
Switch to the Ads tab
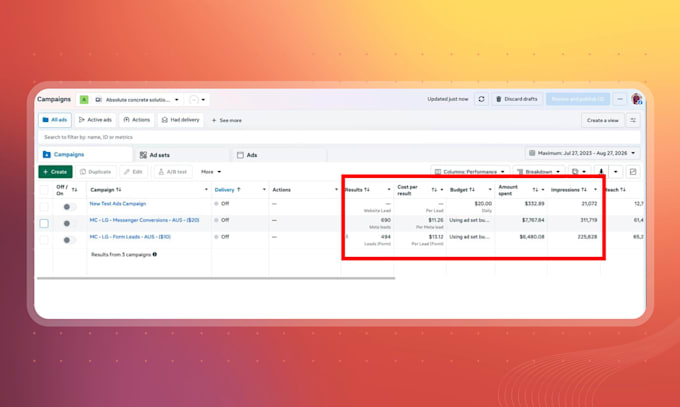click(279, 155)
